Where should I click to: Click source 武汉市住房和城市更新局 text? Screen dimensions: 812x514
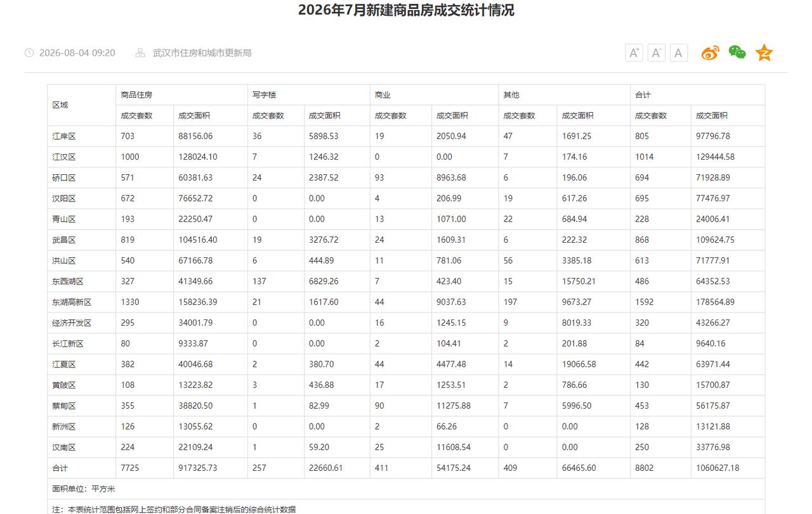pos(202,53)
